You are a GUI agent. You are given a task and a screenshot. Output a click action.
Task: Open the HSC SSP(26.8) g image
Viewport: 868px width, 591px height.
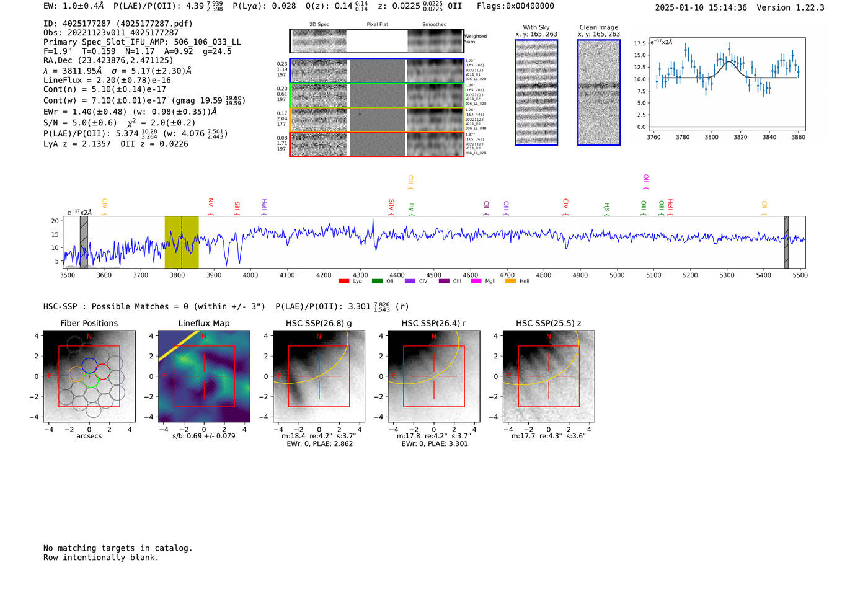[319, 376]
